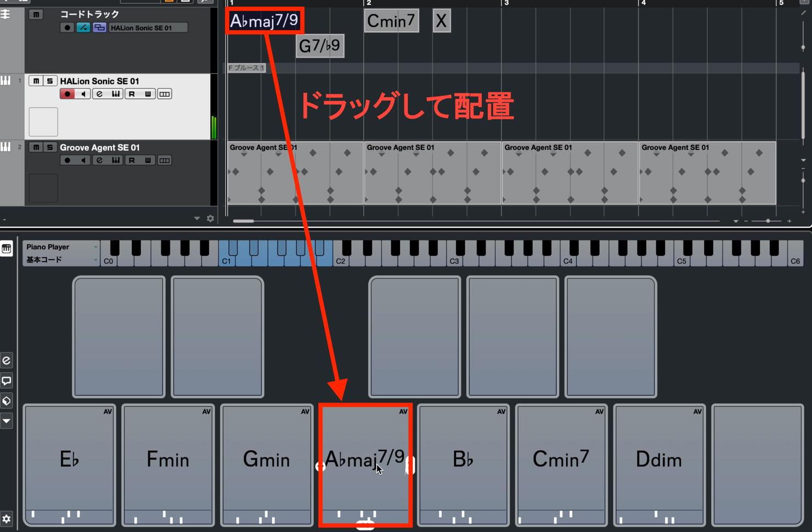812x532 pixels.
Task: Open the chord editor 'e' icon in sidebar
Action: [7, 361]
